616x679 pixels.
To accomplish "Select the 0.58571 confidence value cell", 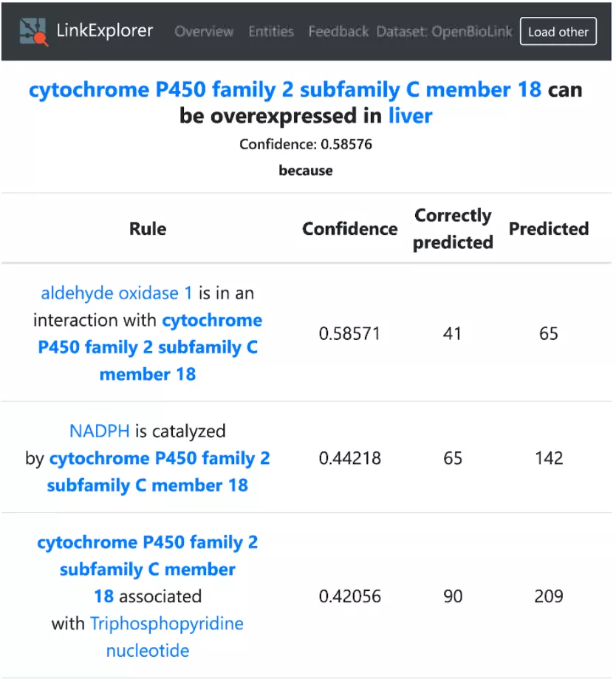I will coord(349,334).
